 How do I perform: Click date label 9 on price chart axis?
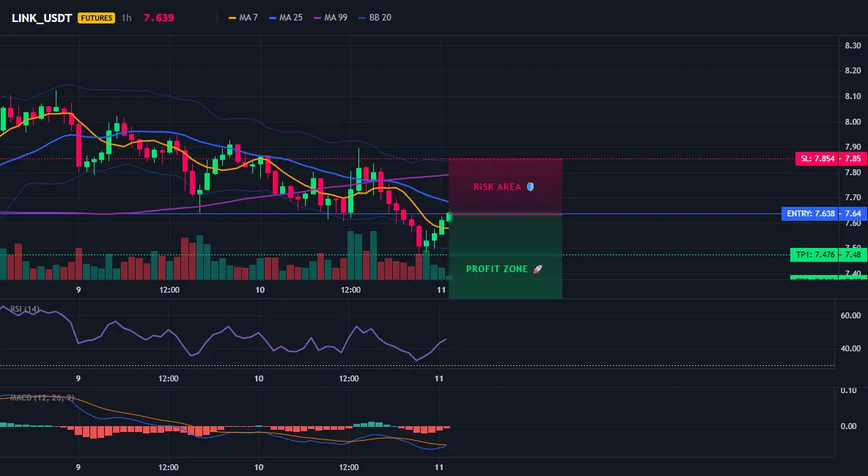78,289
